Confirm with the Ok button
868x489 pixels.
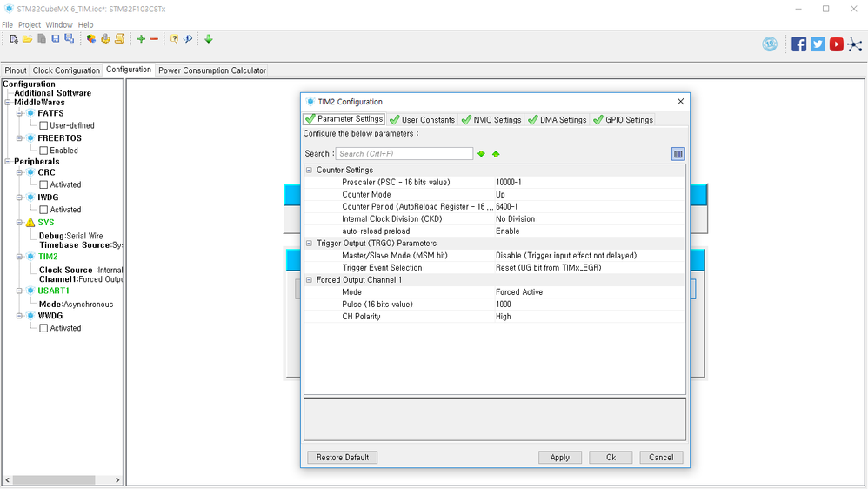(x=611, y=458)
